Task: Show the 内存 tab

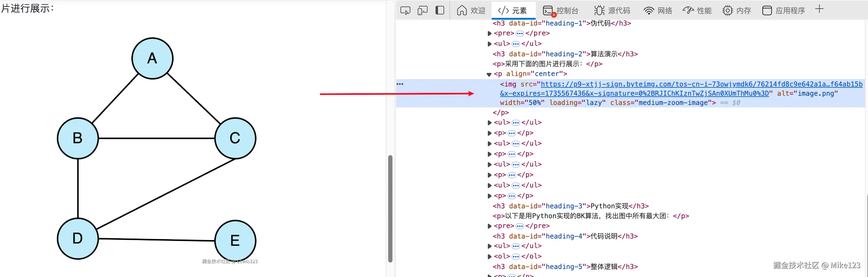Action: (x=737, y=10)
